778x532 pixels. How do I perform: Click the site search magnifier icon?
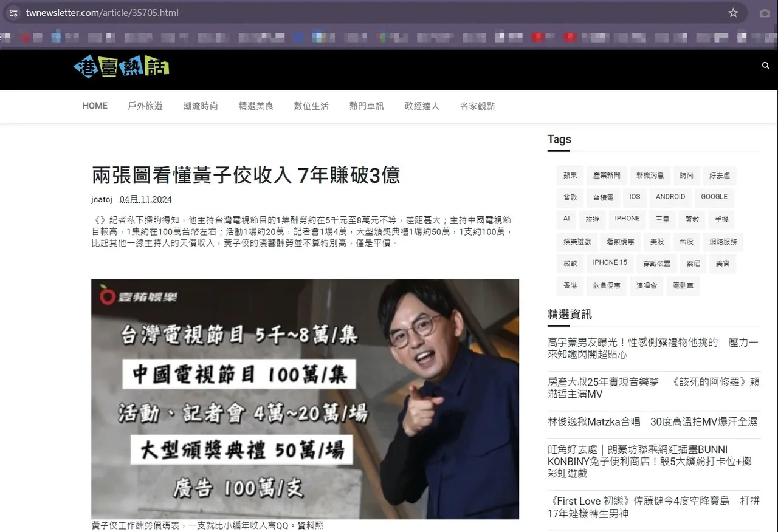[765, 66]
